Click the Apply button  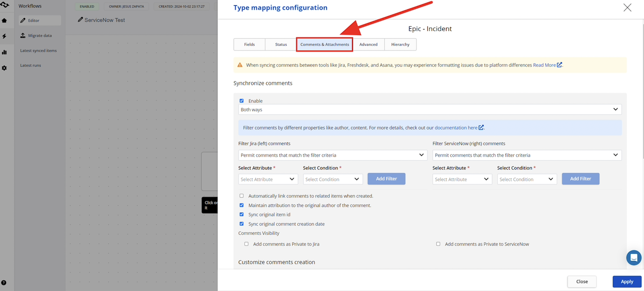(x=627, y=281)
